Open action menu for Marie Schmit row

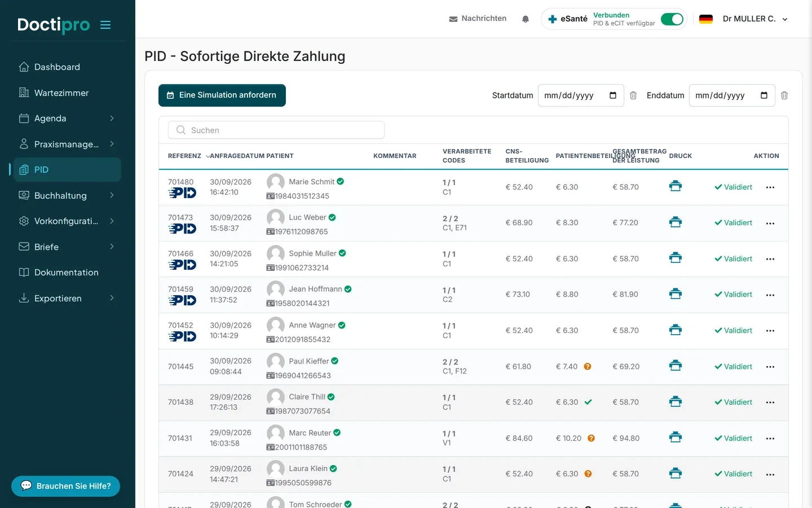[x=770, y=187]
